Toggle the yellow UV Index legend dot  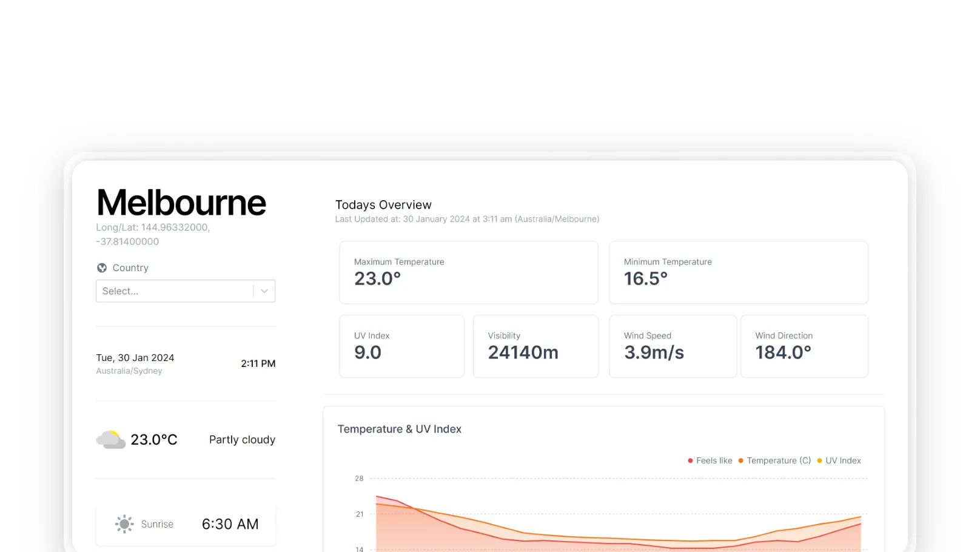point(819,461)
